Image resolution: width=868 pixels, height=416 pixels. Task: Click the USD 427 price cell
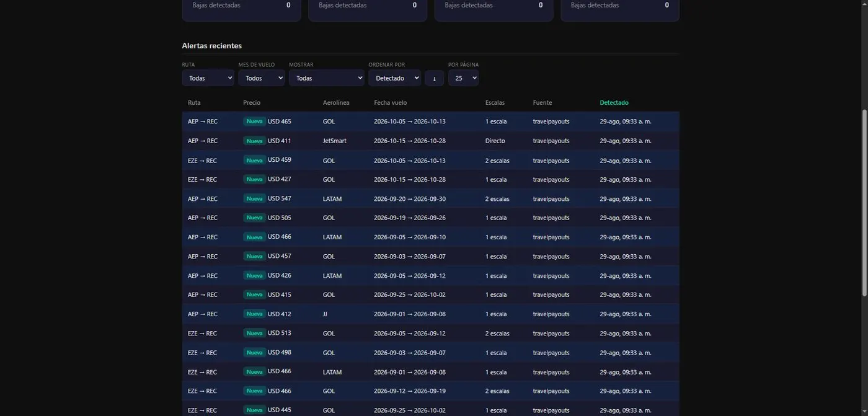pyautogui.click(x=280, y=179)
